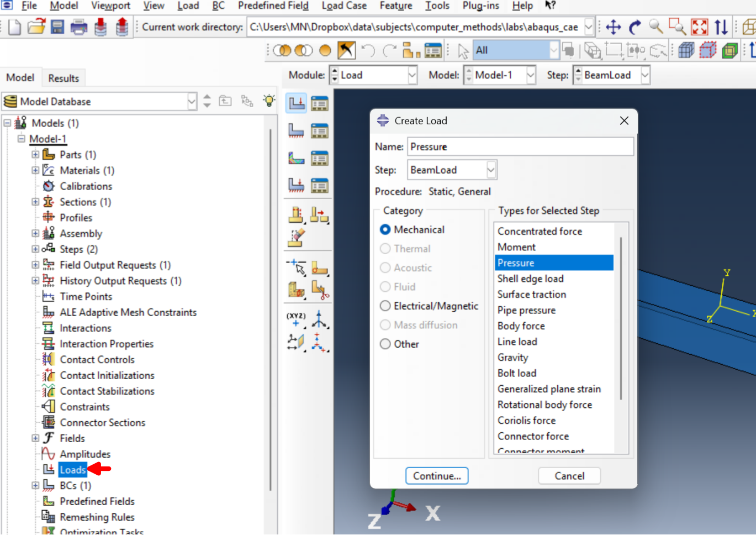Choose the Other category radio button
The image size is (756, 535).
pyautogui.click(x=385, y=344)
